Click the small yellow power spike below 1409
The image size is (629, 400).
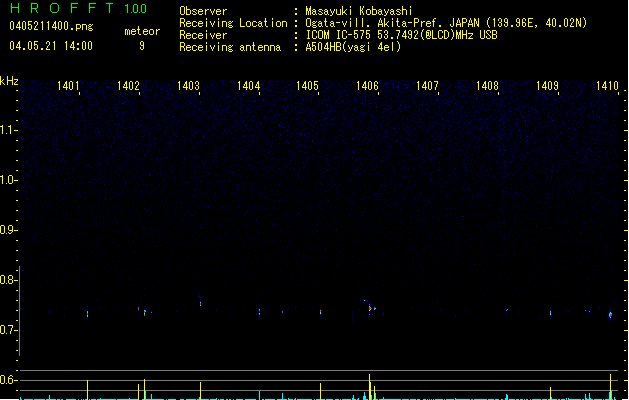pyautogui.click(x=550, y=393)
